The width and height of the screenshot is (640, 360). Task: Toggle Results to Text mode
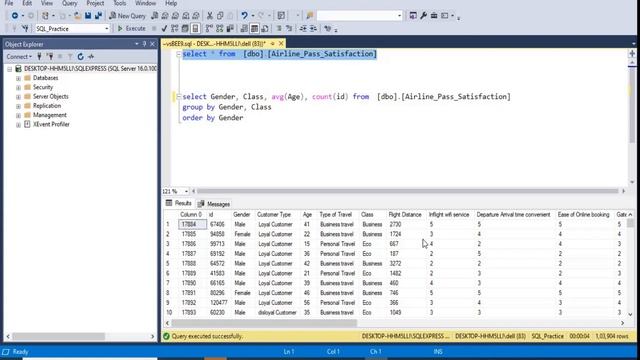click(244, 29)
